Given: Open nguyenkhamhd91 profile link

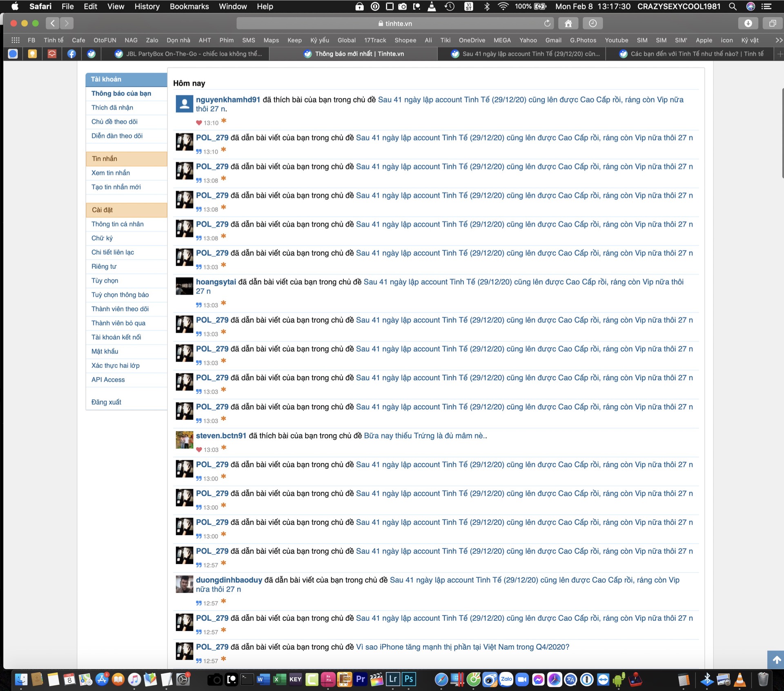Looking at the screenshot, I should tap(228, 100).
